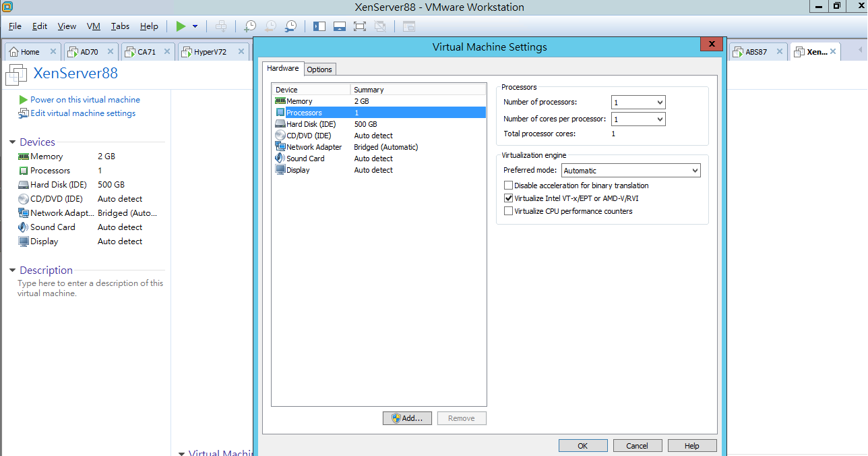Close the CA71 tab
868x456 pixels.
click(x=166, y=52)
